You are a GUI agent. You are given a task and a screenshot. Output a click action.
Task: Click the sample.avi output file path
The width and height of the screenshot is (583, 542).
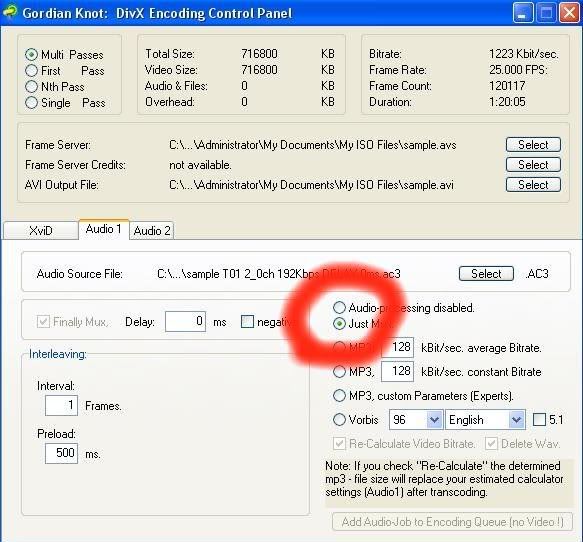(311, 185)
